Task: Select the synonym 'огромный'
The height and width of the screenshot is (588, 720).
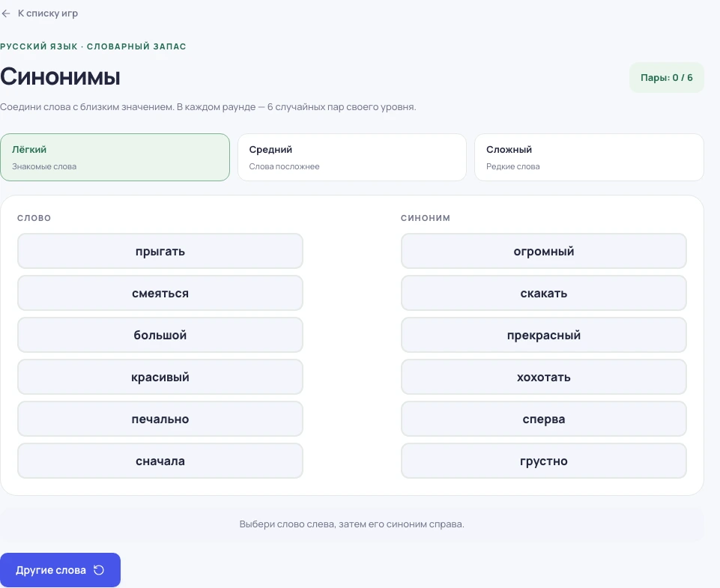Action: coord(544,251)
